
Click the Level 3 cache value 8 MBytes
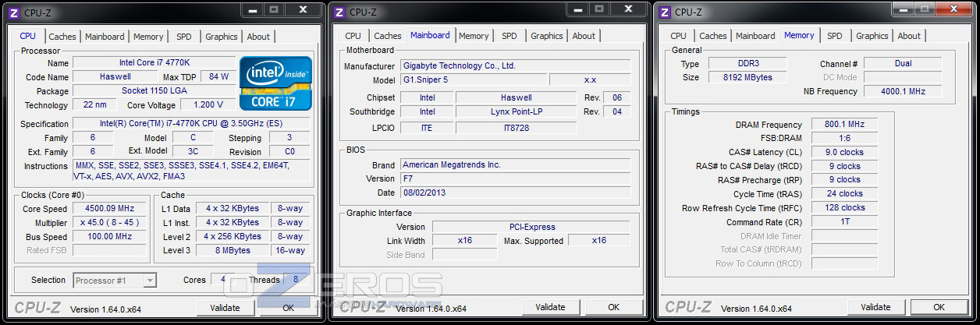pyautogui.click(x=233, y=251)
